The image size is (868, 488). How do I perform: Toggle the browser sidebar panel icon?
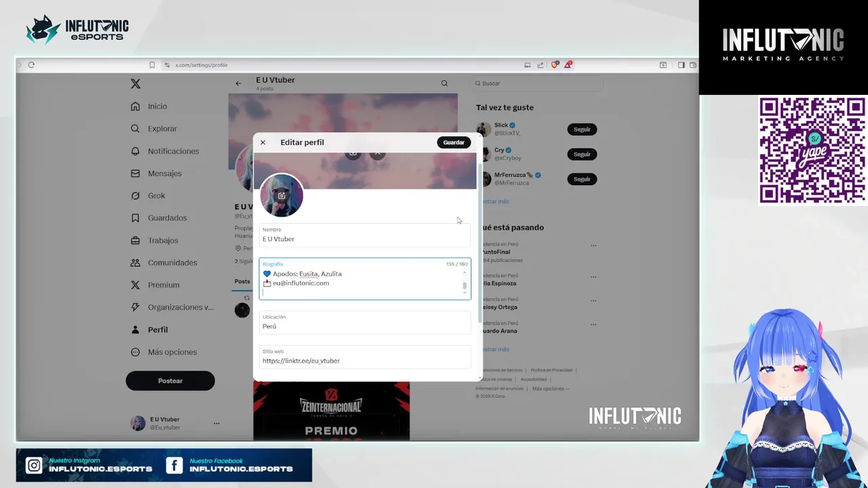681,65
